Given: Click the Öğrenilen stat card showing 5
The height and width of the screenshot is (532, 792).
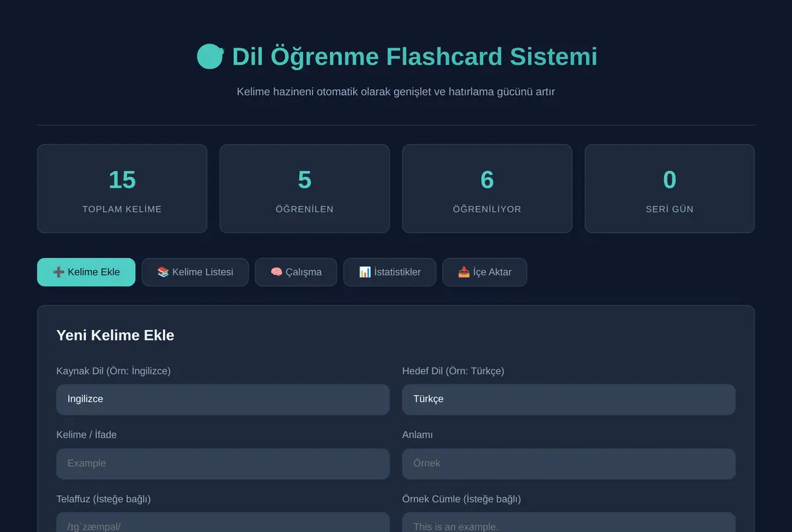Looking at the screenshot, I should pos(305,189).
